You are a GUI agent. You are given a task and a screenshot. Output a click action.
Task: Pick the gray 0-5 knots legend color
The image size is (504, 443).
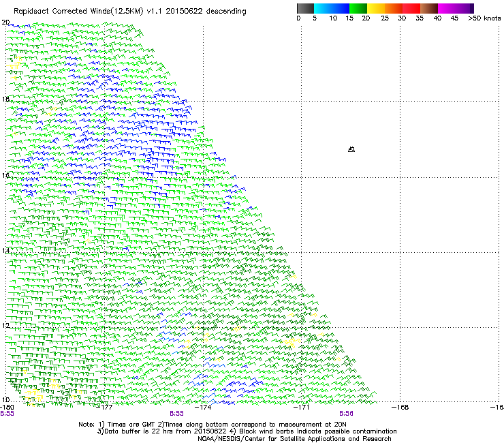pyautogui.click(x=305, y=8)
